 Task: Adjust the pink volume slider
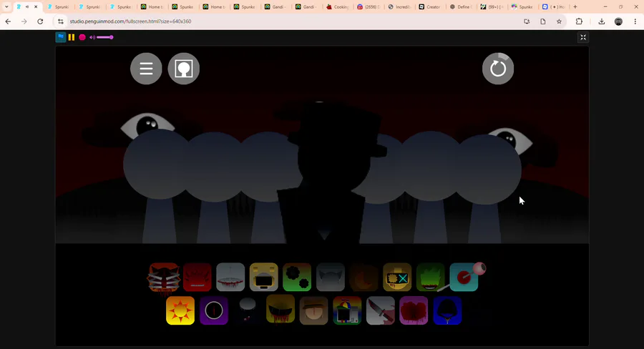105,37
